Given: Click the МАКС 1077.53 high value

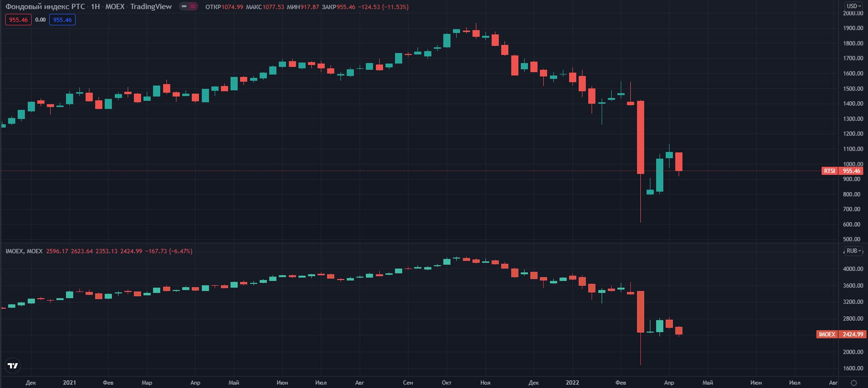Looking at the screenshot, I should 264,7.
